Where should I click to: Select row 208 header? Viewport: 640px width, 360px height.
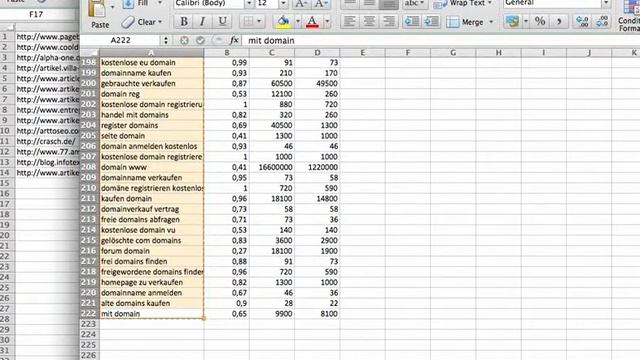pos(89,167)
